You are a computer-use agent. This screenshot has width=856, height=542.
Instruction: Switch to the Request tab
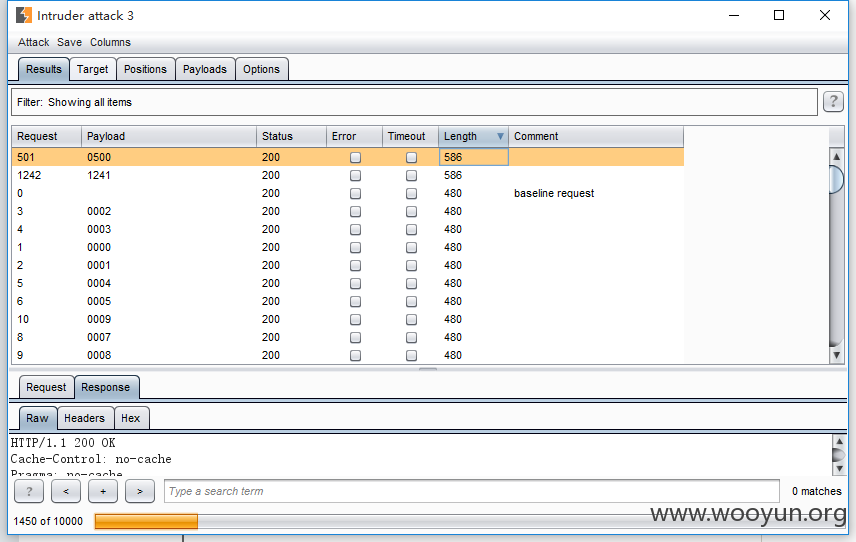point(46,387)
